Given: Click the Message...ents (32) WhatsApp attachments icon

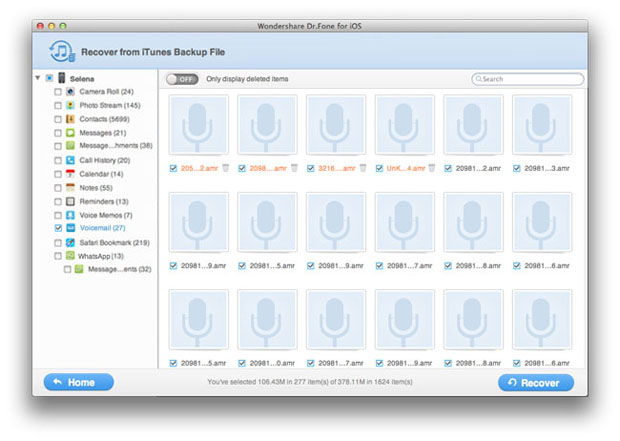Looking at the screenshot, I should pos(79,269).
